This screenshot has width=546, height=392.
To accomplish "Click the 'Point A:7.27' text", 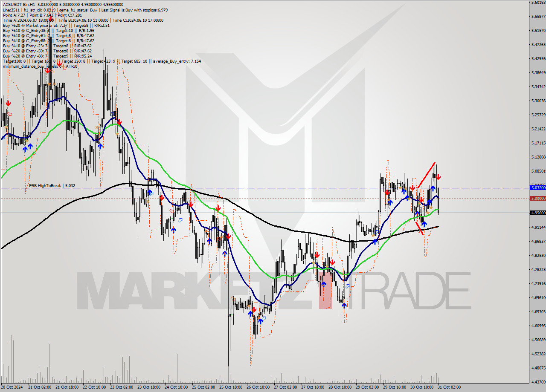I will tap(13, 15).
